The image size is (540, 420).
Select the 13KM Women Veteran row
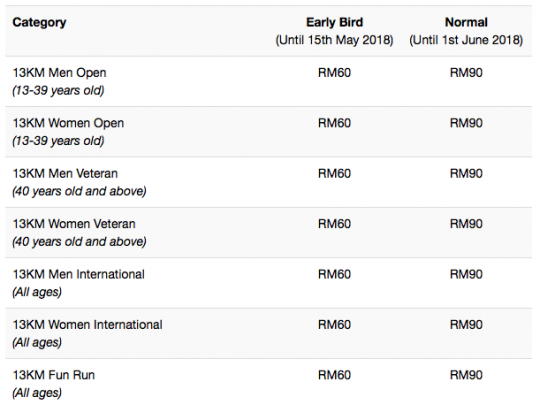pos(268,232)
